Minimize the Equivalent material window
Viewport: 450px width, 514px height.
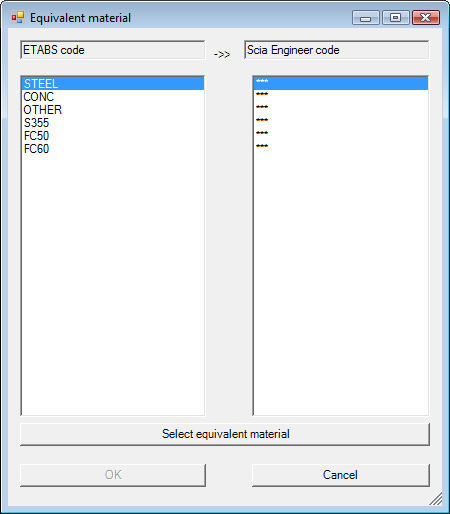coord(366,18)
